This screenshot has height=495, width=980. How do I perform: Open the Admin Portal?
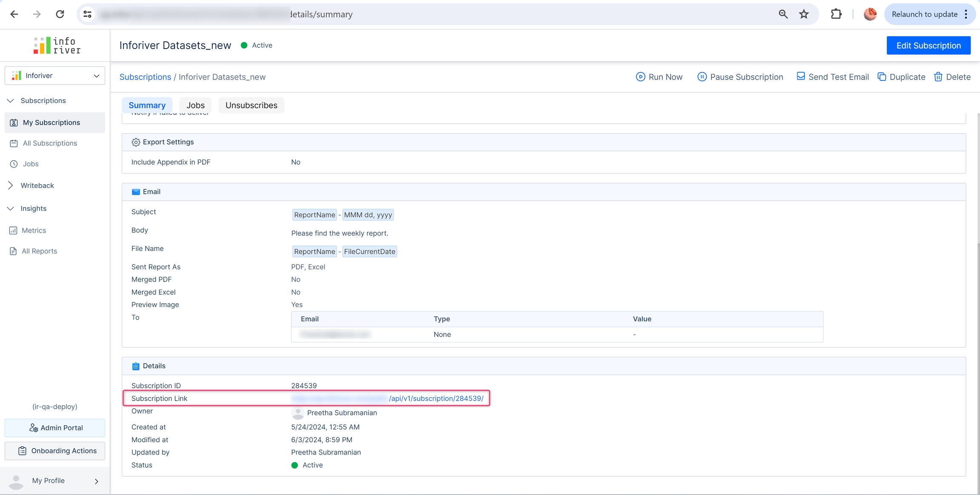[x=55, y=428]
